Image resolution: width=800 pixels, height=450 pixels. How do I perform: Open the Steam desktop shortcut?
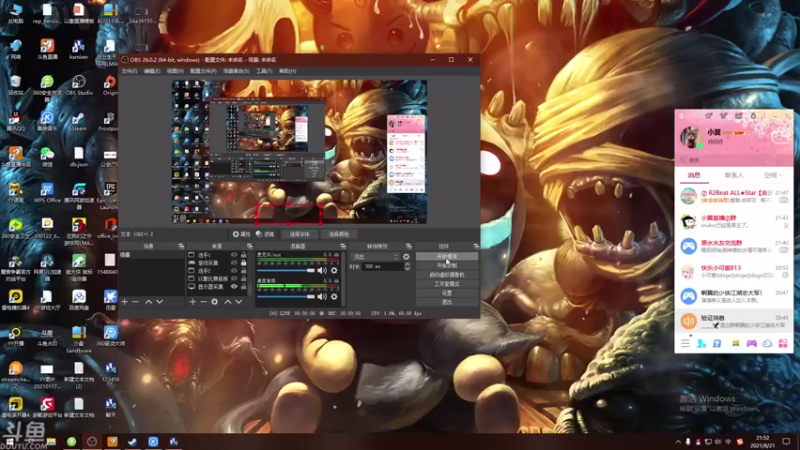click(79, 121)
